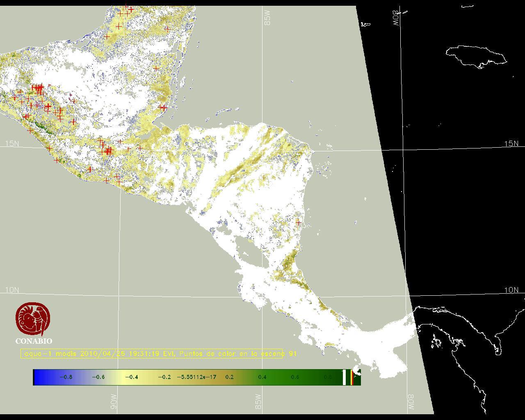Screen dimensions: 525x420
Task: Click the red-yellow stripe on the color scale
Action: point(352,377)
